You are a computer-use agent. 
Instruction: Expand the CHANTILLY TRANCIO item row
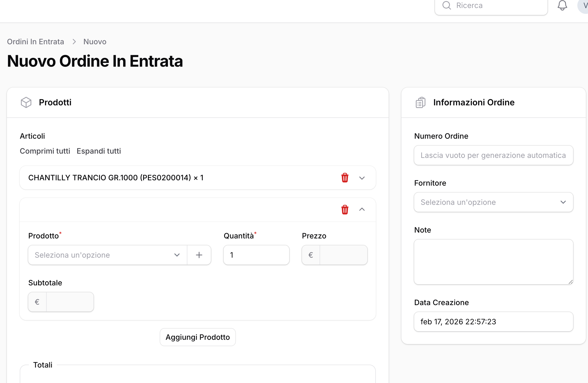point(362,178)
